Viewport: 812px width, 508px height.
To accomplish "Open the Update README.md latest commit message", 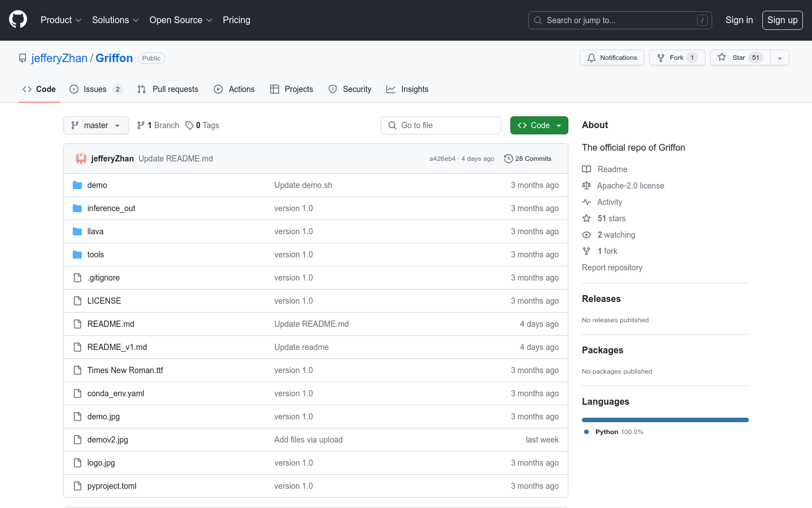I will pos(175,159).
